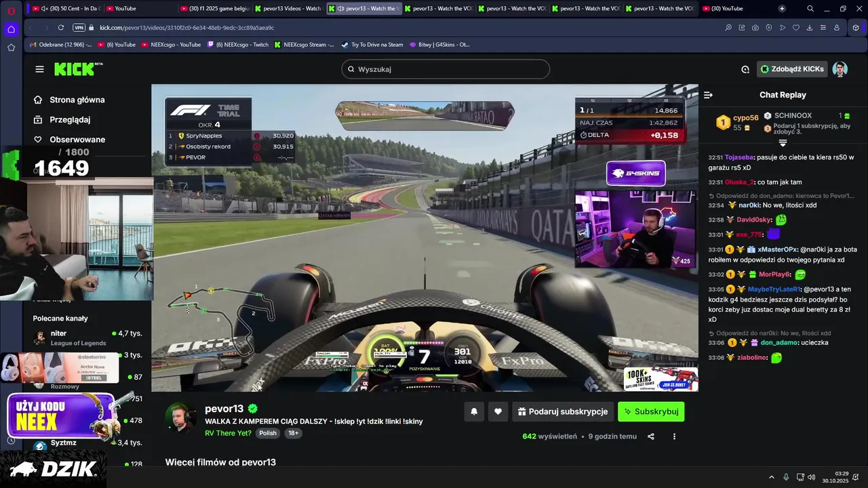
Task: Switch to the pevor13 Videos tab
Action: click(288, 9)
